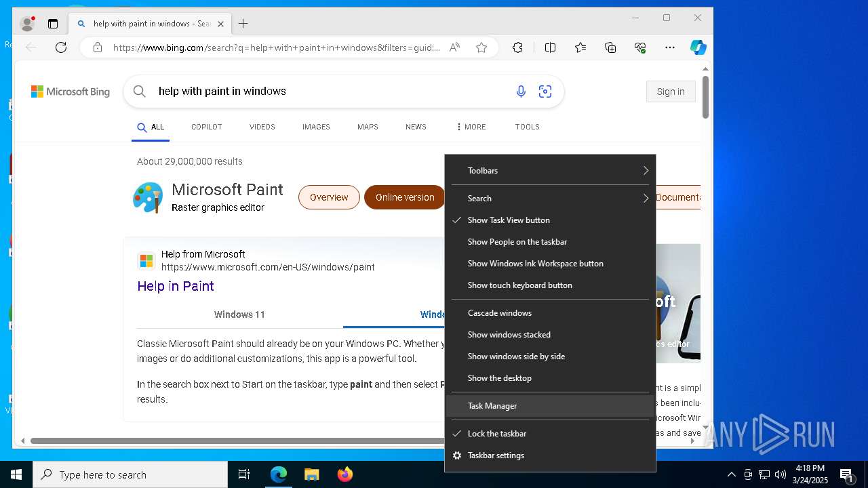This screenshot has width=868, height=488.
Task: Click the Windows Start button
Action: click(16, 474)
